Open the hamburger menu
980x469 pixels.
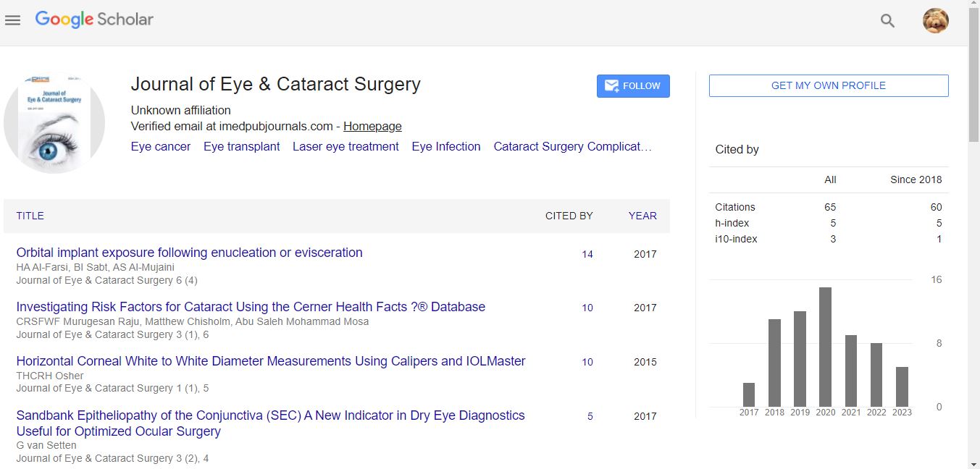click(x=12, y=20)
